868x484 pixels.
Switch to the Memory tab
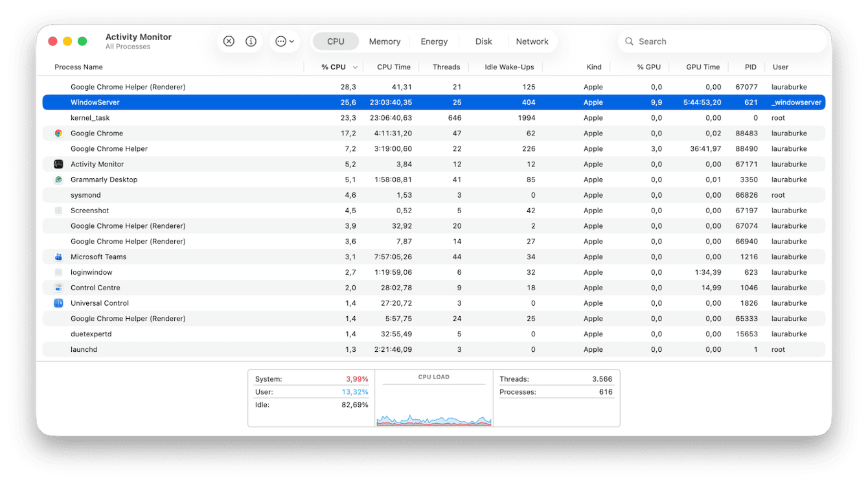point(384,41)
